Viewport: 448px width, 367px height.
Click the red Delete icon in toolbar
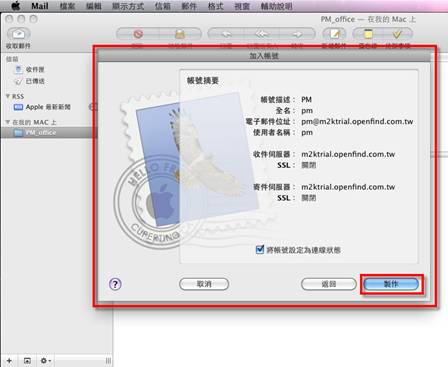coord(138,34)
